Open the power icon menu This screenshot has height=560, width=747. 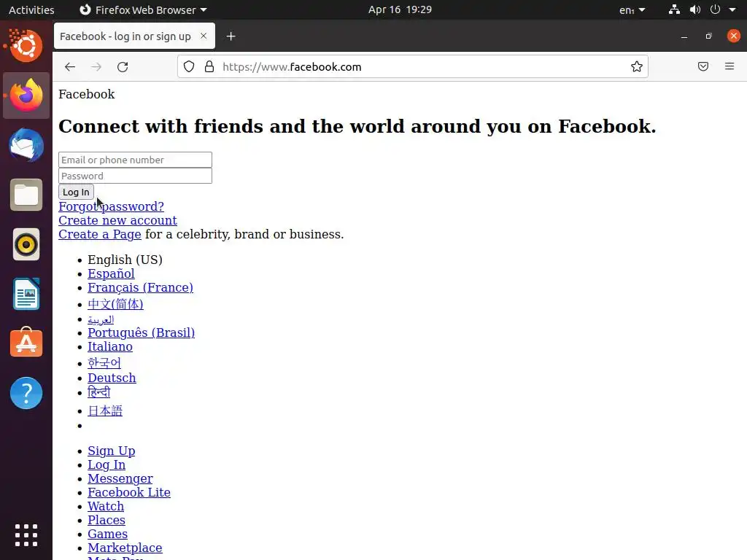click(715, 9)
